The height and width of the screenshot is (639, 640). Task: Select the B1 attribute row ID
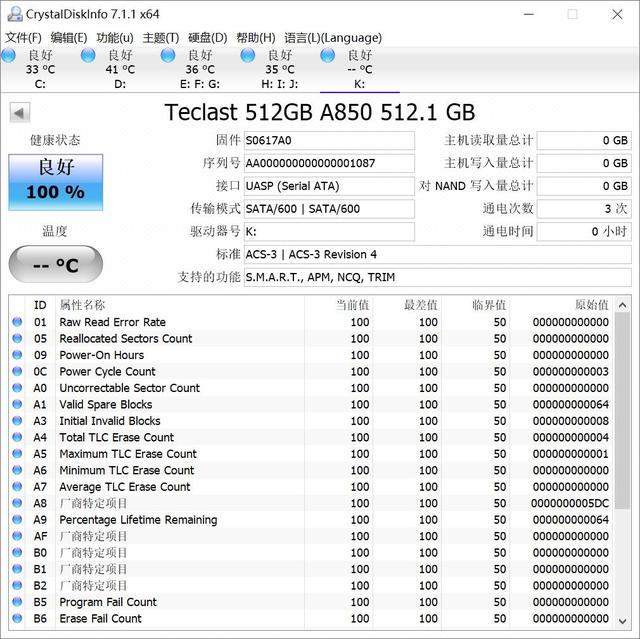[40, 569]
